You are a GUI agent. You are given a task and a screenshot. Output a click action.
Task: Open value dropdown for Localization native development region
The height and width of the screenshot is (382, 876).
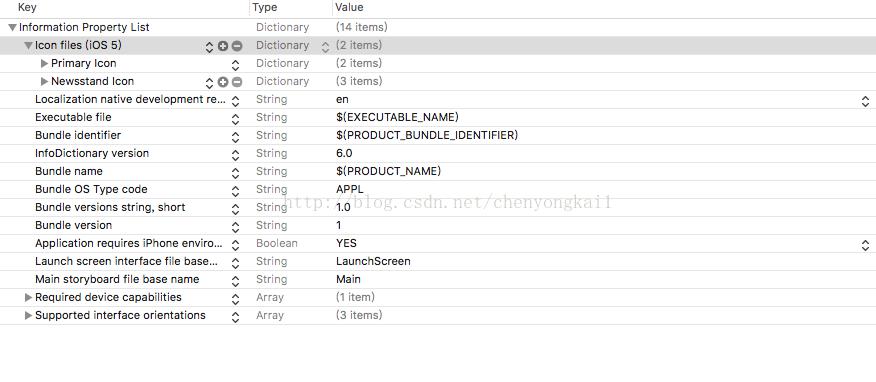coord(865,101)
